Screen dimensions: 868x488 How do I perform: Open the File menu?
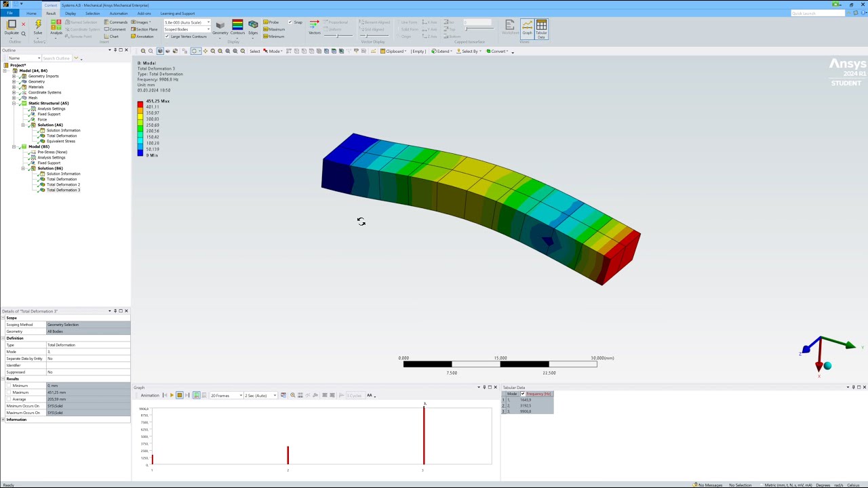[x=10, y=13]
